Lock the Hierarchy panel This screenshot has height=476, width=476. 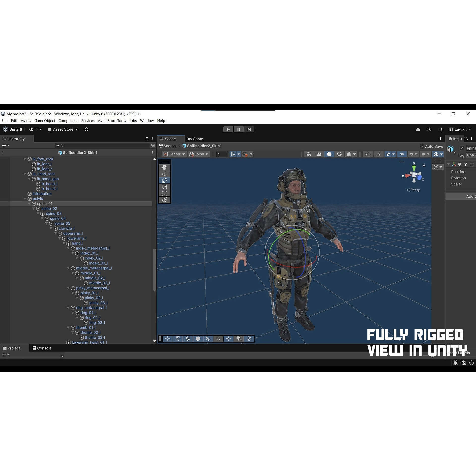147,139
